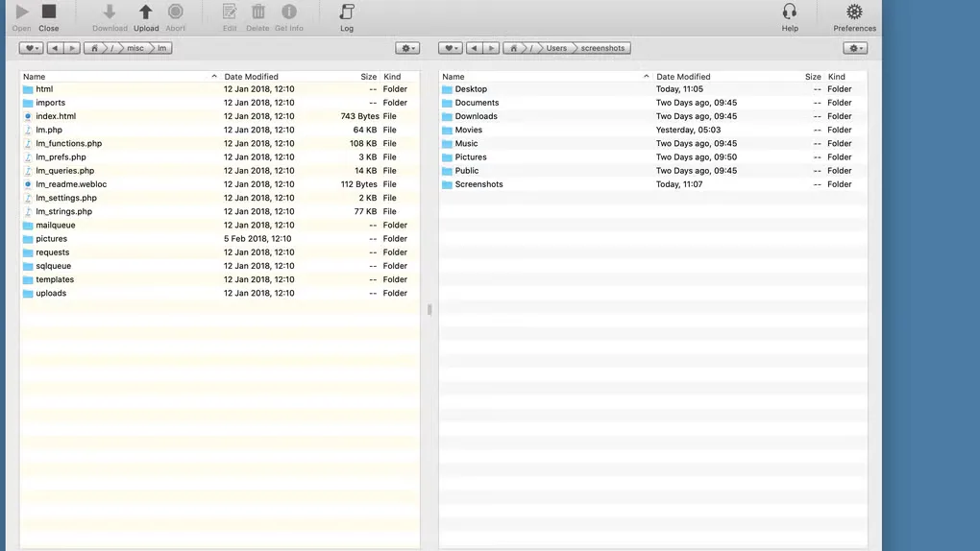980x551 pixels.
Task: Select the 'lm_settings.php' file
Action: pyautogui.click(x=219, y=198)
